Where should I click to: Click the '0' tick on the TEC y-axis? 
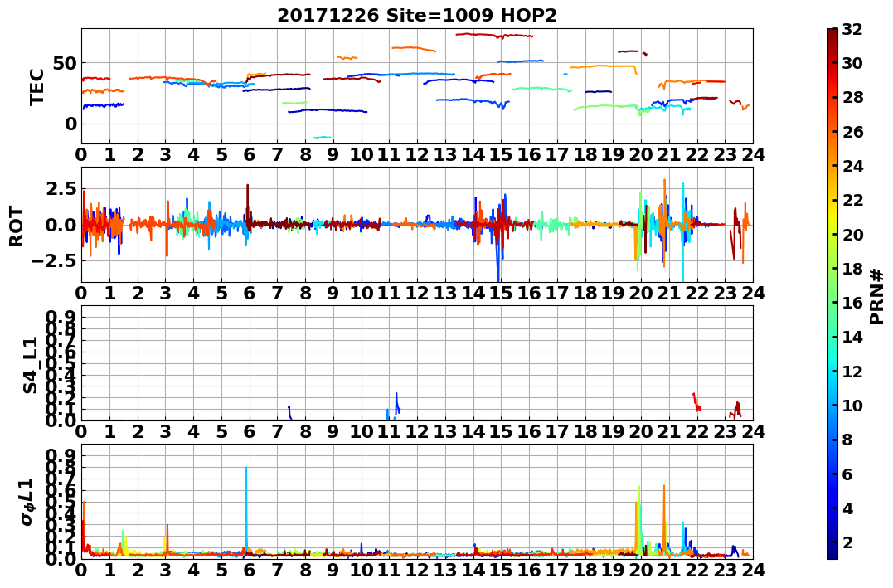pos(70,124)
